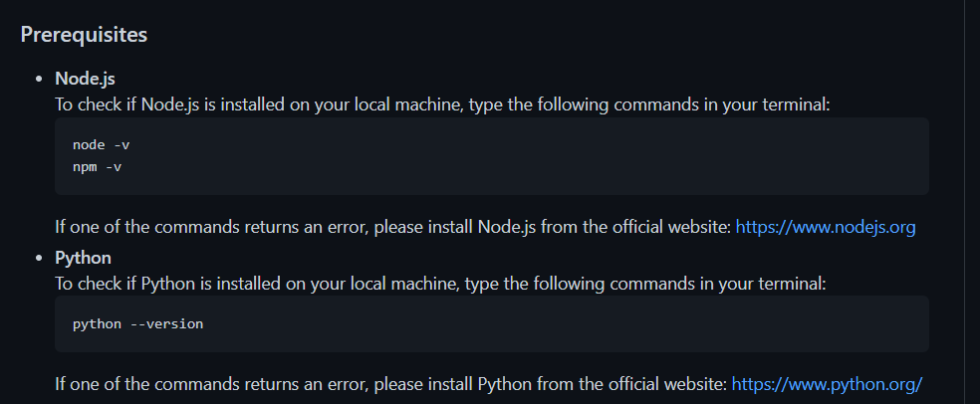980x404 pixels.
Task: Click the bullet point before Python
Action: (x=40, y=259)
